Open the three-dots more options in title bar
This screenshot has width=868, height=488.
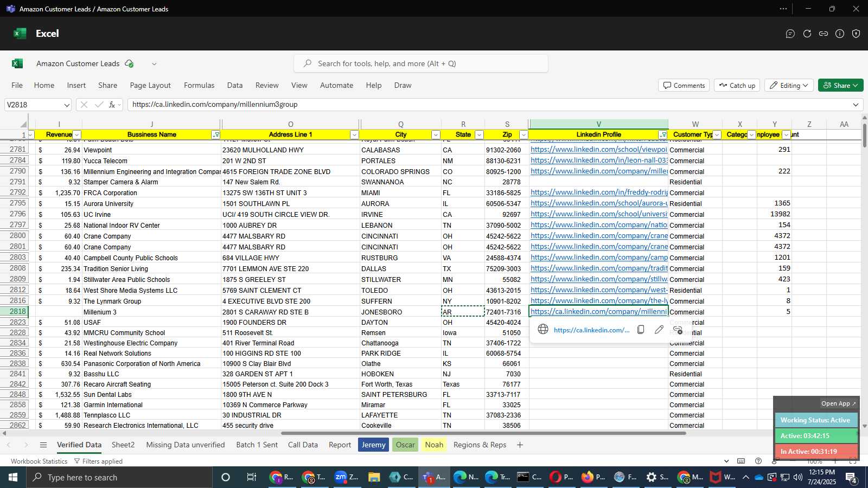pos(783,9)
